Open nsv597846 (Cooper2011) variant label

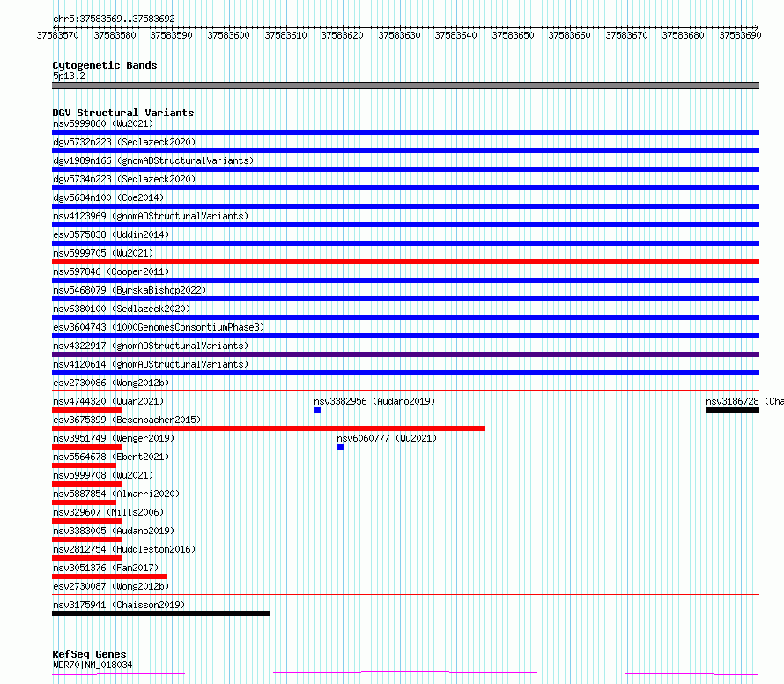click(x=111, y=271)
